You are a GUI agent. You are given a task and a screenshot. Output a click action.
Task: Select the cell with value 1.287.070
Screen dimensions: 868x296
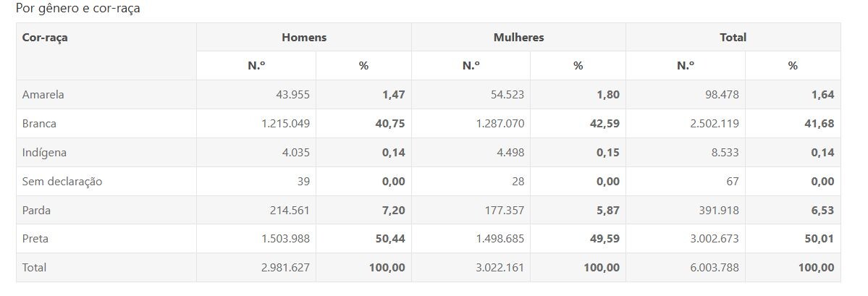coord(500,124)
